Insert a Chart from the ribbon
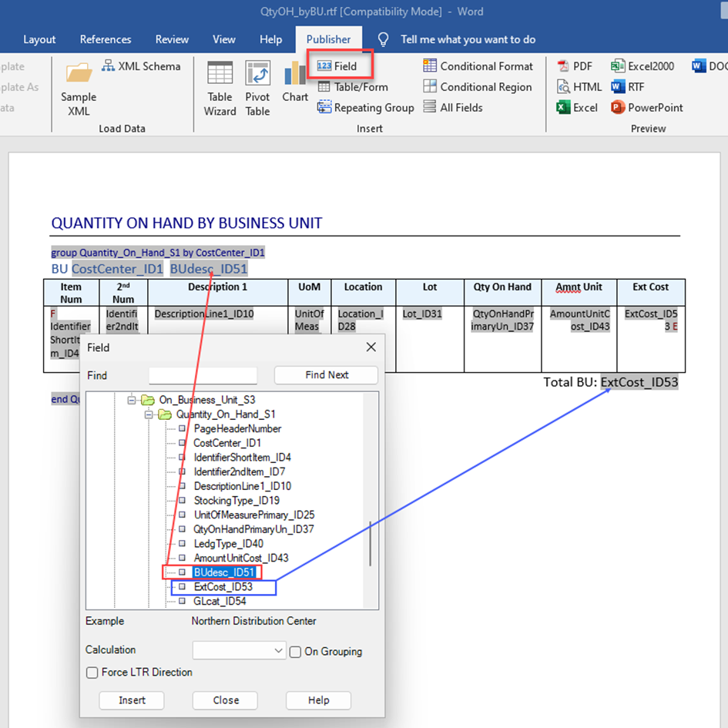This screenshot has width=728, height=728. click(x=295, y=82)
